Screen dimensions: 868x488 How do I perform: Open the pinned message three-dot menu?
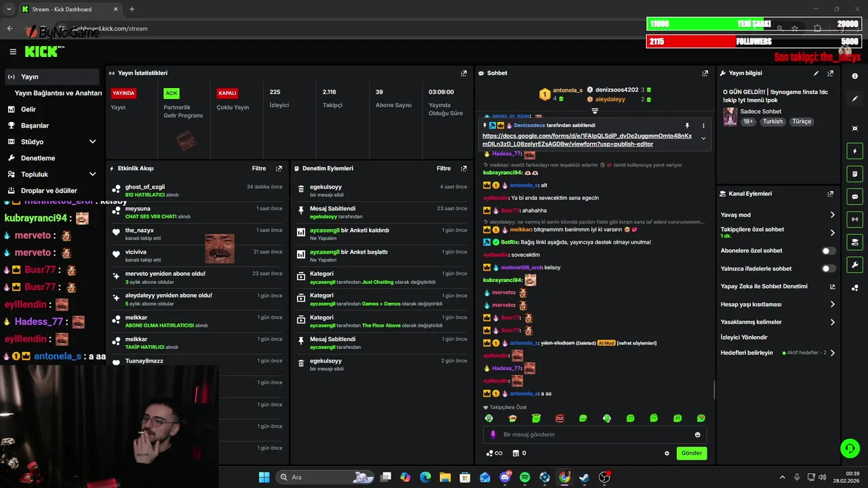coord(703,125)
